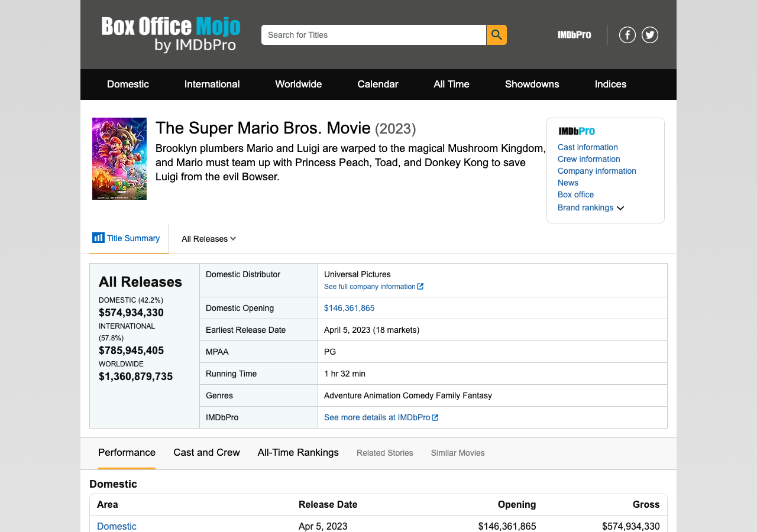Open the Facebook icon link

[x=627, y=35]
